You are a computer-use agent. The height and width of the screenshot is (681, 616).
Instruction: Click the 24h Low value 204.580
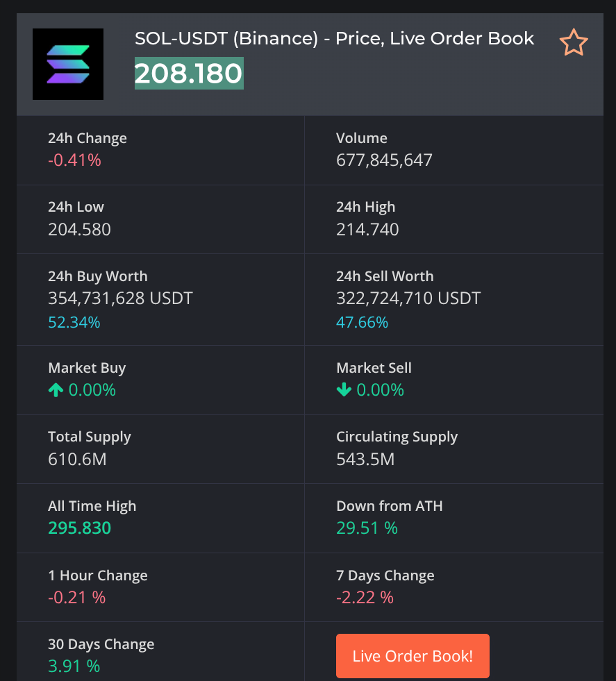click(79, 230)
